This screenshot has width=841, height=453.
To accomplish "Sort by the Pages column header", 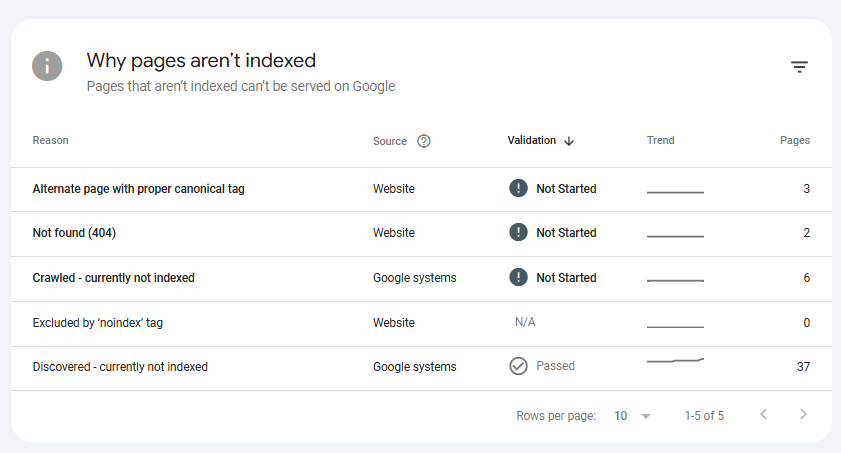I will [794, 140].
